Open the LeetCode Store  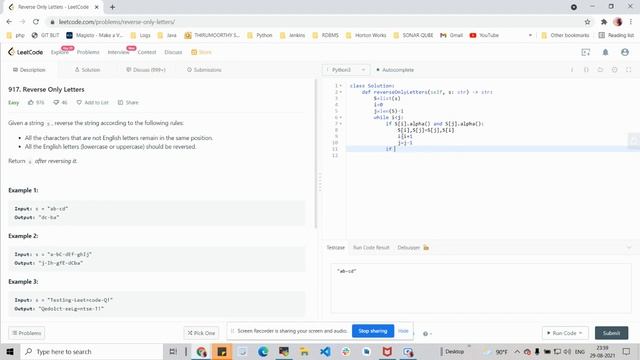(x=202, y=52)
